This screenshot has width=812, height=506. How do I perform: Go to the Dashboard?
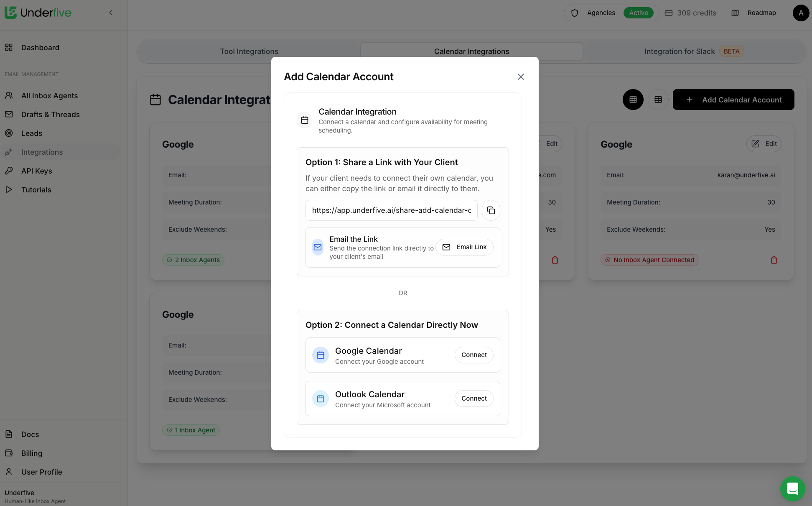click(x=40, y=47)
